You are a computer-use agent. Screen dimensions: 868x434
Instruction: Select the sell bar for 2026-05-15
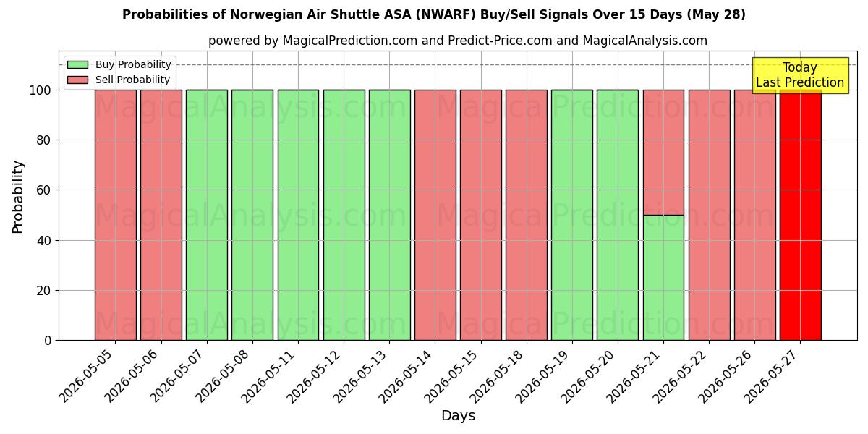[x=480, y=215]
